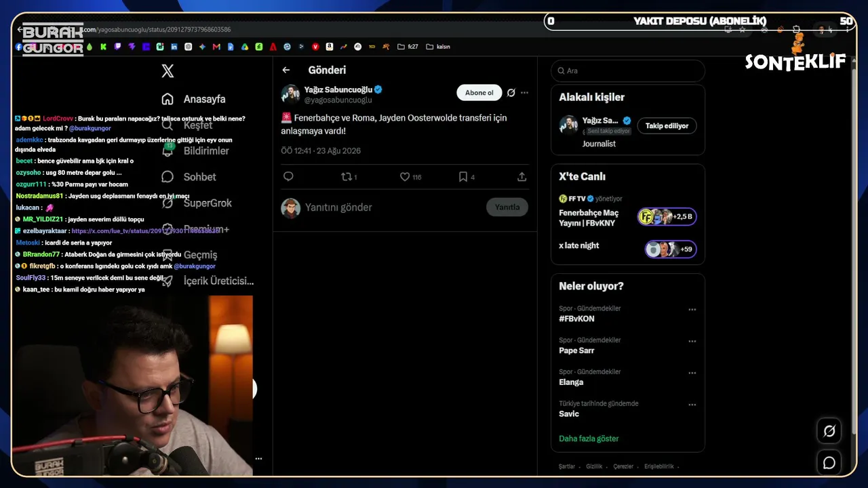
Task: Open the Pape Sarr trend
Action: point(576,350)
